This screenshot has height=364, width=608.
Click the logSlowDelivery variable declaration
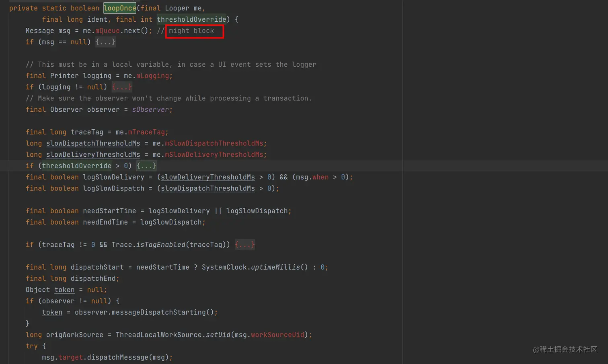coord(114,177)
